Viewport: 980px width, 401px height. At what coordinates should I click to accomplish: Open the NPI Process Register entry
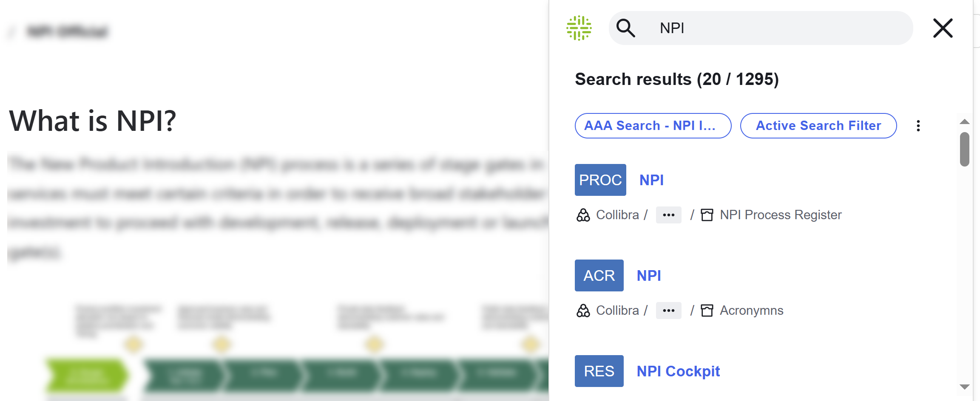780,215
